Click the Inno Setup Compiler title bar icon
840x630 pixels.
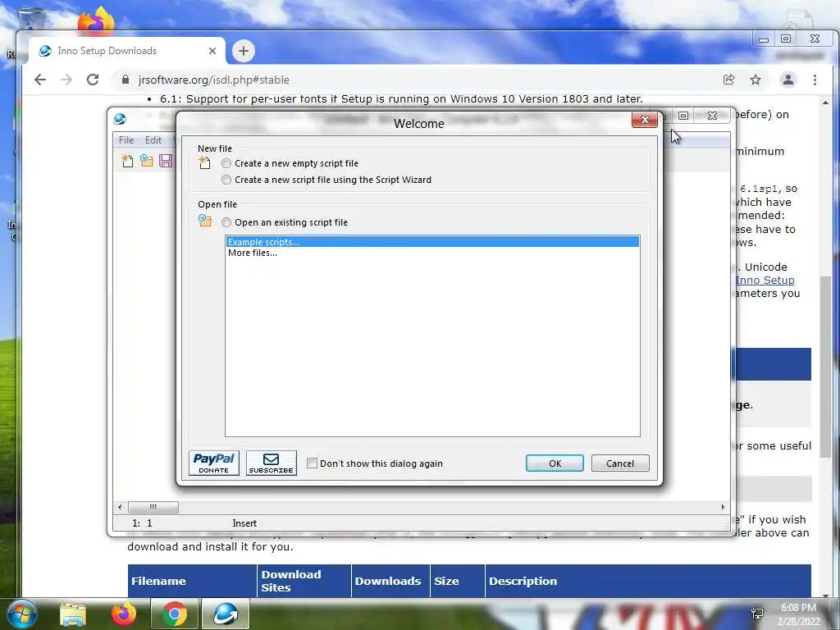click(x=120, y=119)
